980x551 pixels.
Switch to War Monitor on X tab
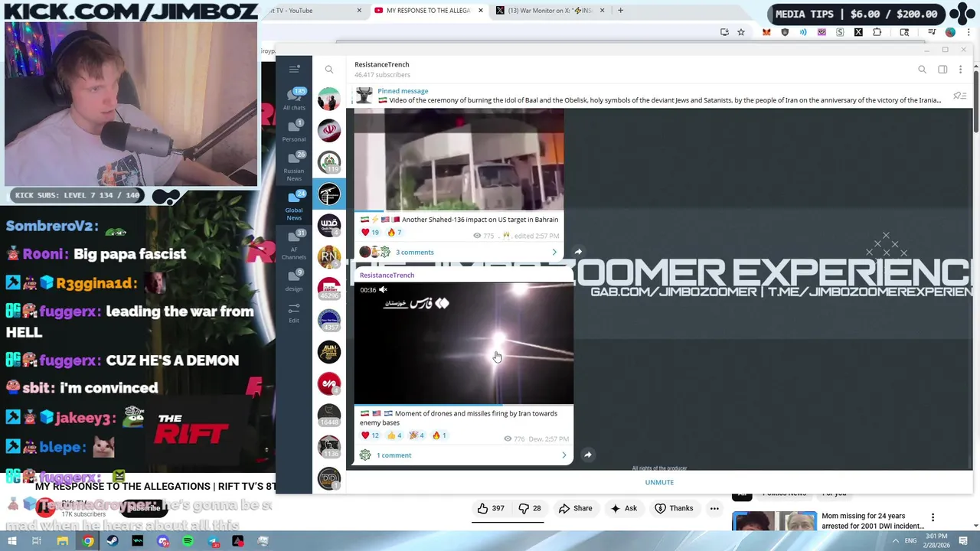(x=551, y=11)
